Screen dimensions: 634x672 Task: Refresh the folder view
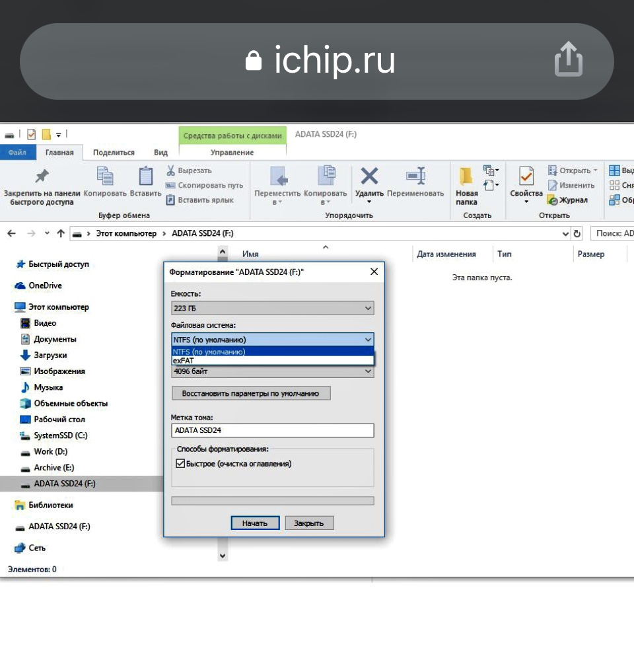pos(577,233)
